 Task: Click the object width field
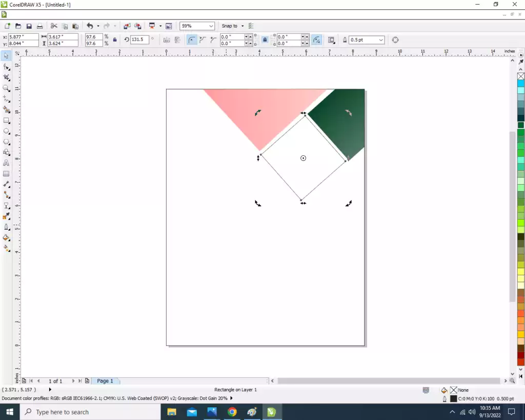tap(63, 37)
